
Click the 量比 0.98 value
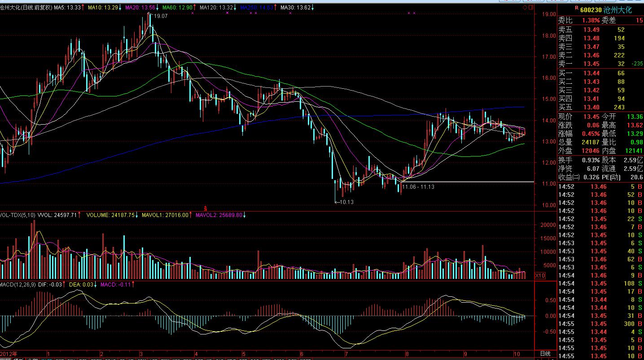tap(636, 142)
